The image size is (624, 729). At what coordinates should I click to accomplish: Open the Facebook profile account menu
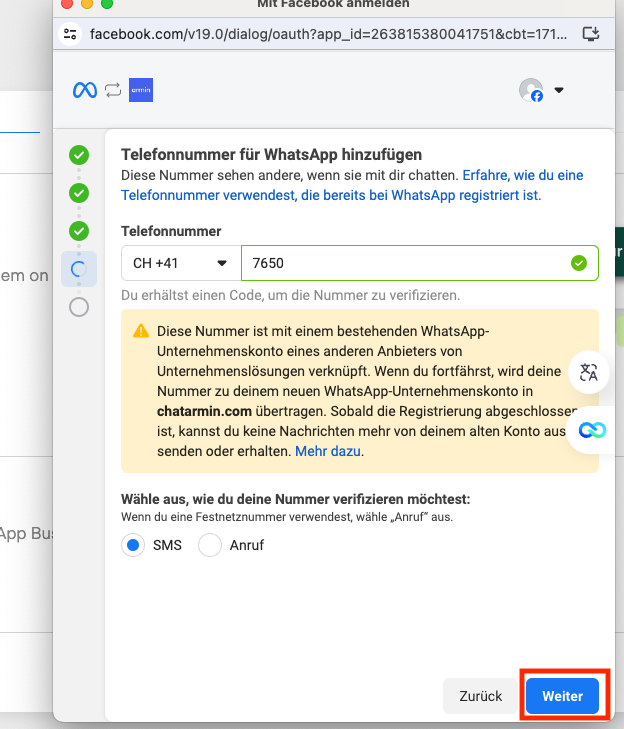tap(541, 91)
